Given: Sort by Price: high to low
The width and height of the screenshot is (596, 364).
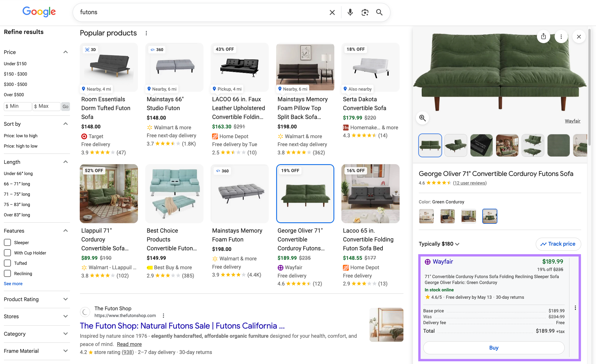Looking at the screenshot, I should click(x=21, y=146).
